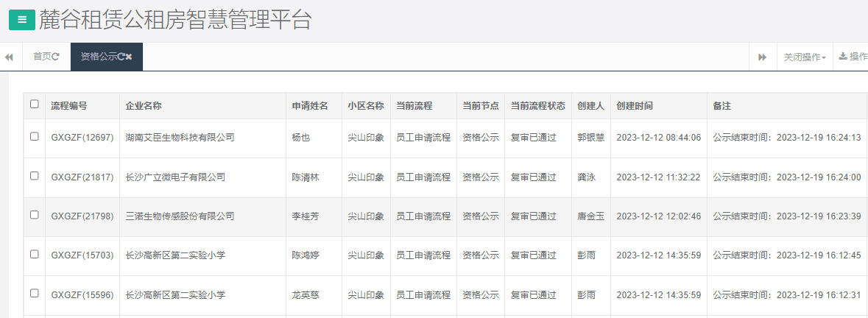Select the 资格公示 tab
Viewport: 868px width, 318px height.
(x=99, y=57)
